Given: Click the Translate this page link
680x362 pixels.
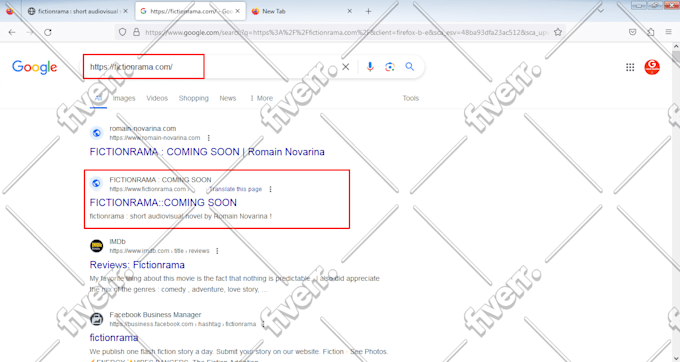Looking at the screenshot, I should click(x=235, y=189).
